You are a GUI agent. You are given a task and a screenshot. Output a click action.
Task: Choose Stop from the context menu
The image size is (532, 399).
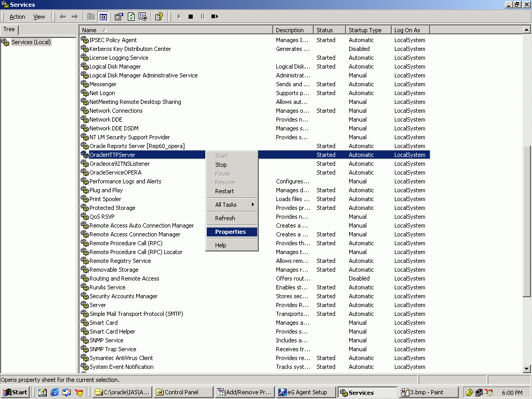pyautogui.click(x=232, y=165)
